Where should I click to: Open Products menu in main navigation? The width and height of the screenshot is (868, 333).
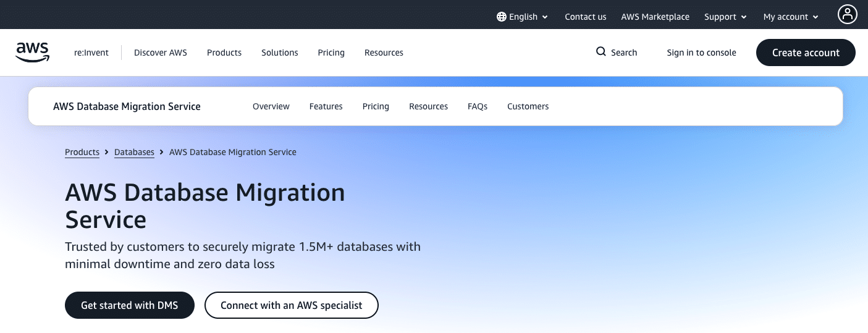click(224, 53)
